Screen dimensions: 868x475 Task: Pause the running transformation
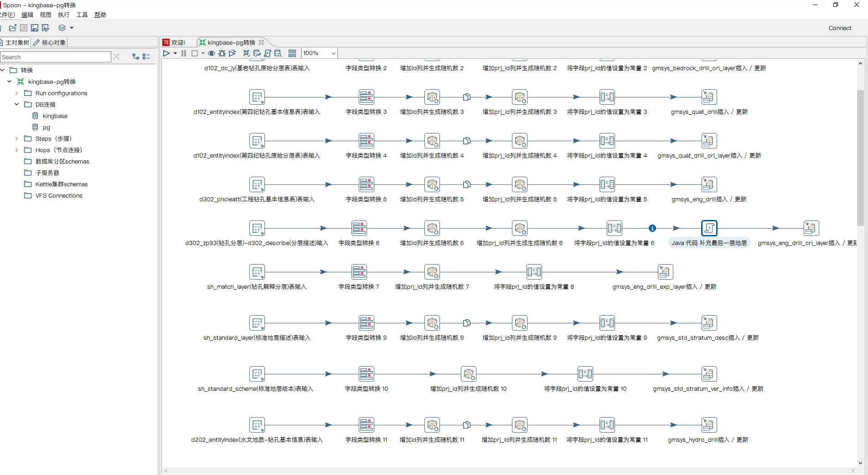coord(184,53)
